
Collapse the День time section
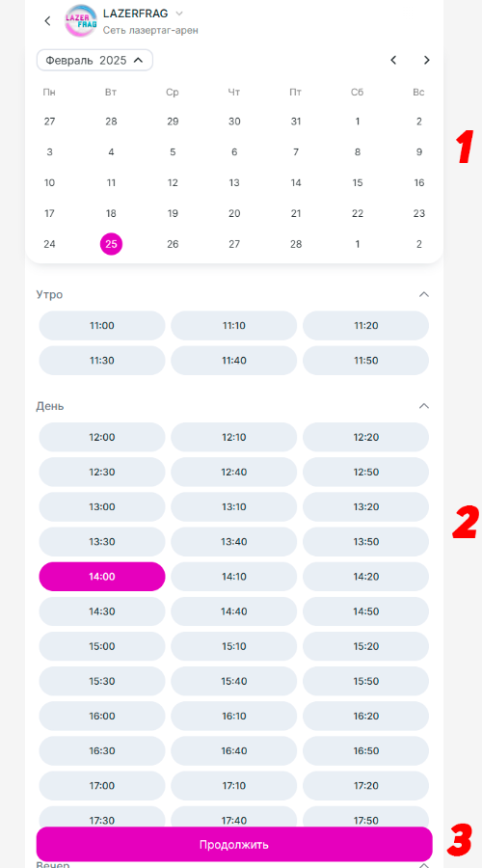click(x=424, y=406)
